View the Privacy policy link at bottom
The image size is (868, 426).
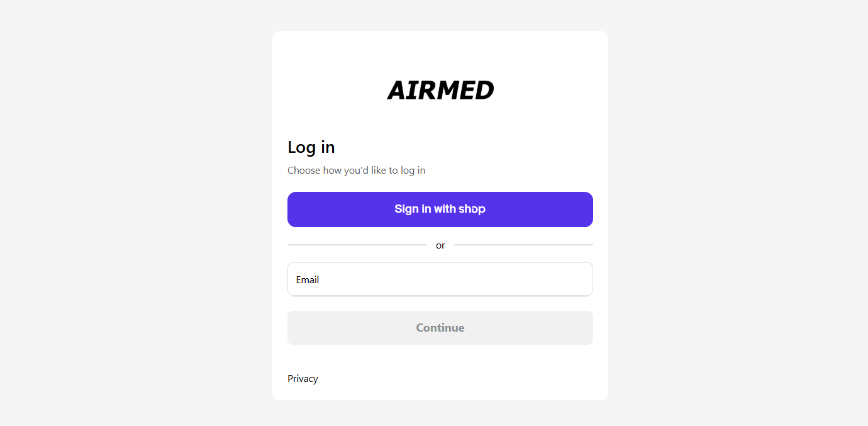pyautogui.click(x=303, y=378)
